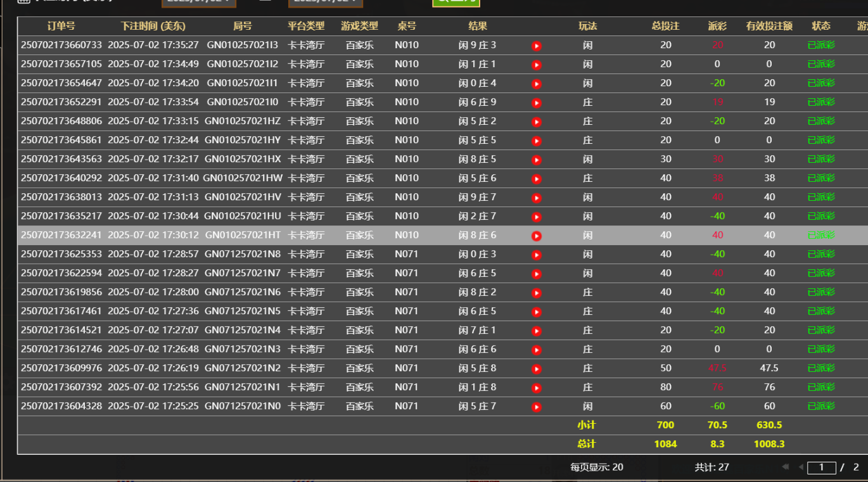868x482 pixels.
Task: Click 已派彩 status for order 250702173640292
Action: [821, 178]
